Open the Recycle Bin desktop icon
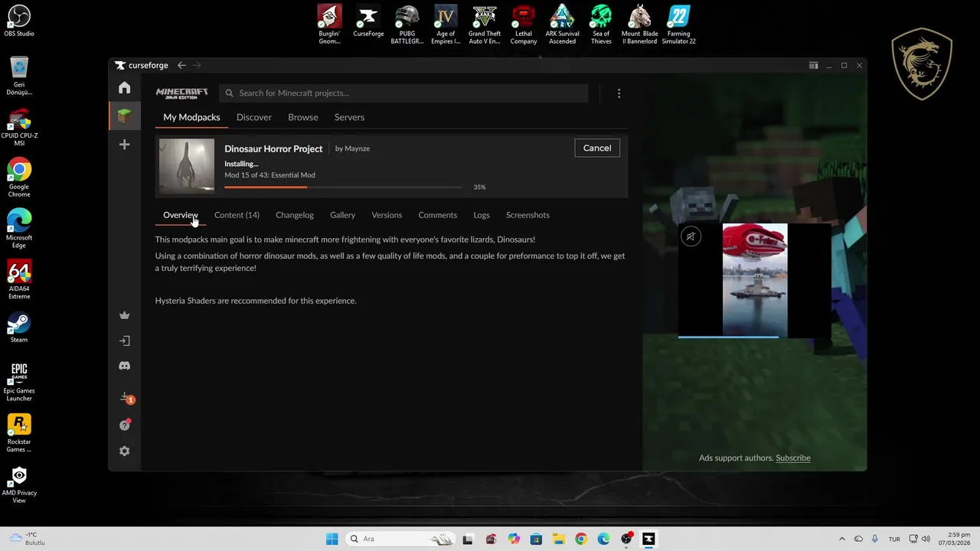This screenshot has height=551, width=980. (x=19, y=76)
